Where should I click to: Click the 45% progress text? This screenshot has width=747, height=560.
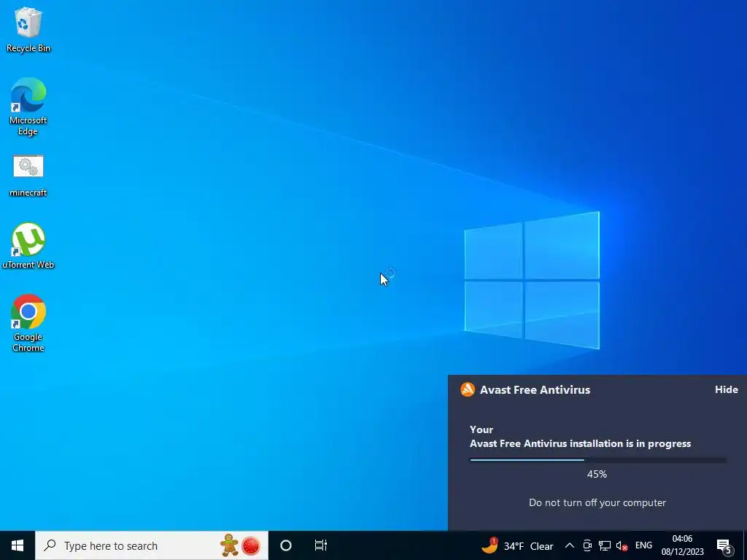[597, 474]
